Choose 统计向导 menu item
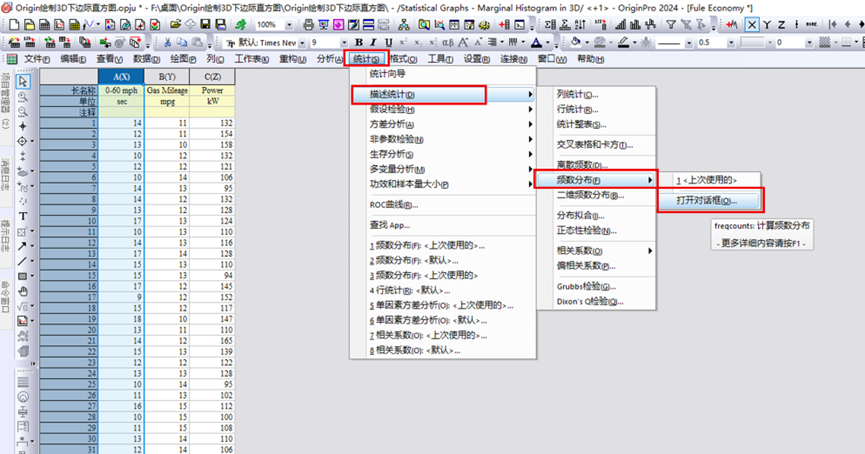 (x=444, y=74)
